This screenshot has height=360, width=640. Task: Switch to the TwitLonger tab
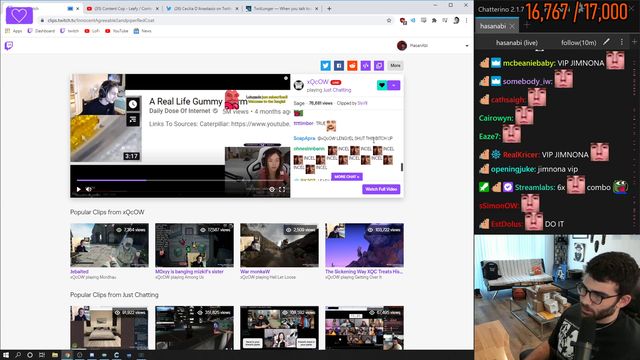click(282, 9)
